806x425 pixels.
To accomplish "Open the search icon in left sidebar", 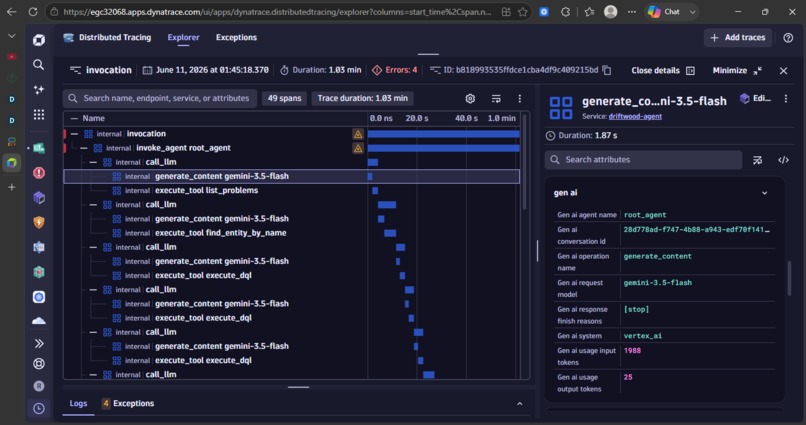I will [x=39, y=64].
